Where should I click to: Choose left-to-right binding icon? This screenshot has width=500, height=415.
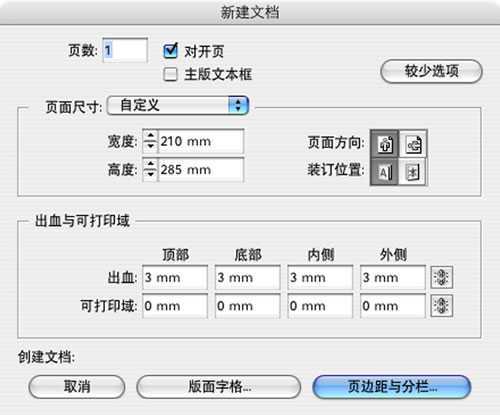pos(385,172)
